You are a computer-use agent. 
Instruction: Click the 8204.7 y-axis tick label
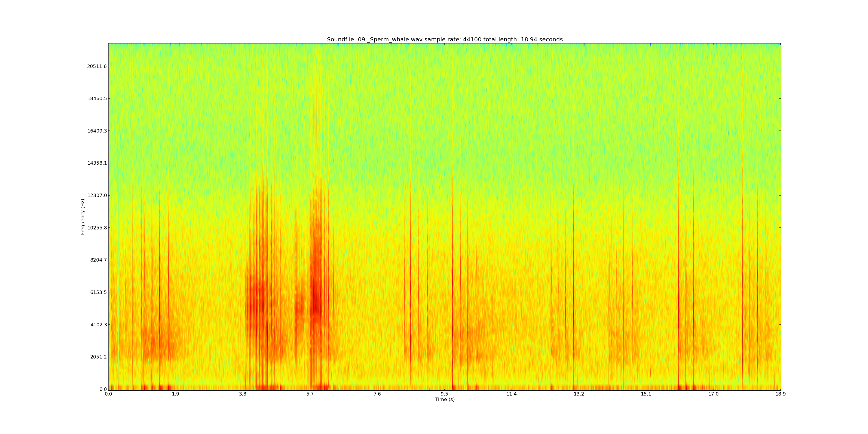point(98,260)
